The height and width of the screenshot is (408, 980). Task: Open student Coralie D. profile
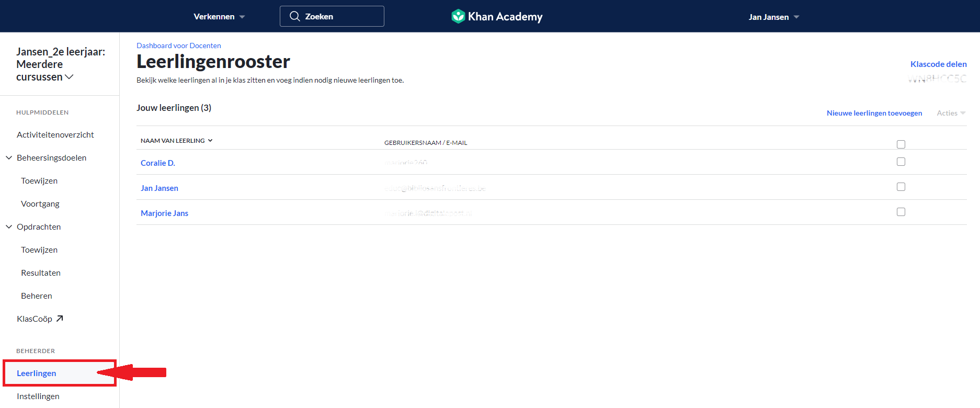158,163
